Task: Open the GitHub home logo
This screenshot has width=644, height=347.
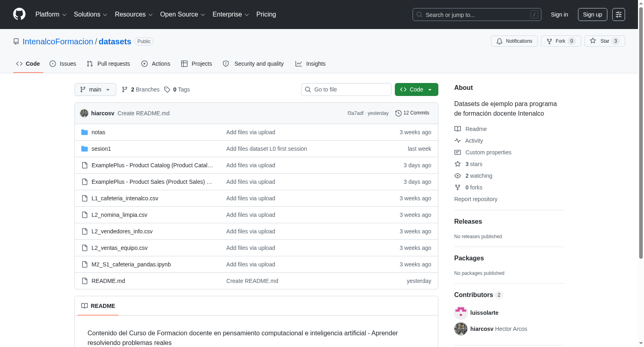Action: [19, 14]
